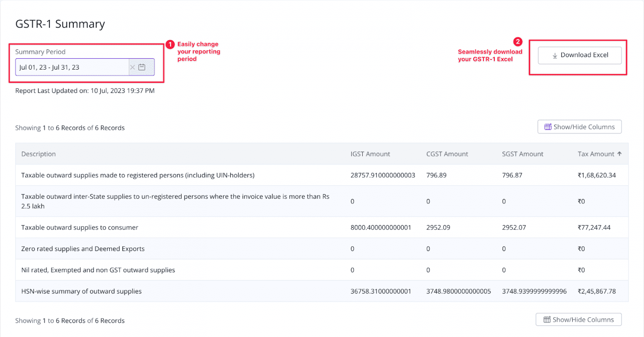Click the Summary Period date field
644x337 pixels.
72,67
